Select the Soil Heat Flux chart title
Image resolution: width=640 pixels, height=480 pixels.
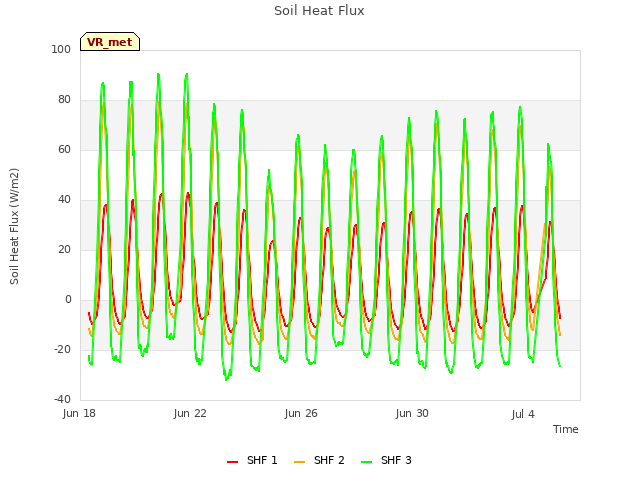pos(319,11)
